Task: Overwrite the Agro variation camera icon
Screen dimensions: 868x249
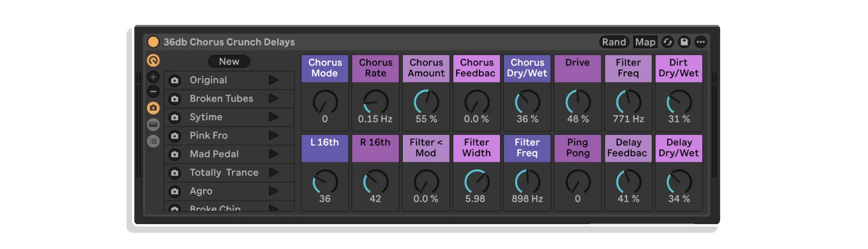Action: [x=175, y=192]
